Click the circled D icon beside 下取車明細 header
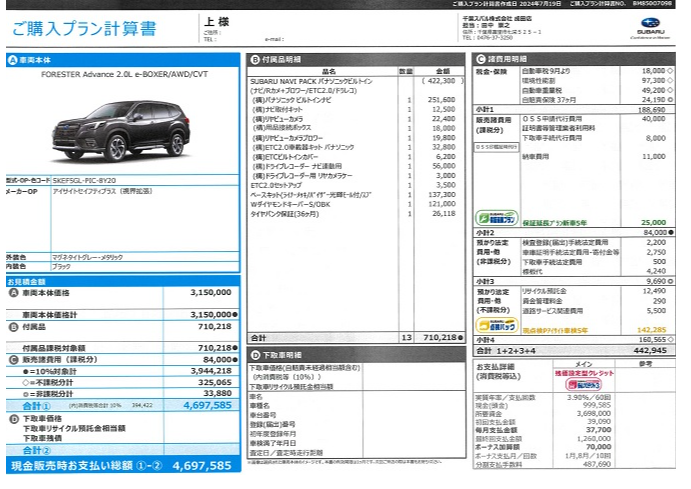This screenshot has height=489, width=691. 256,355
